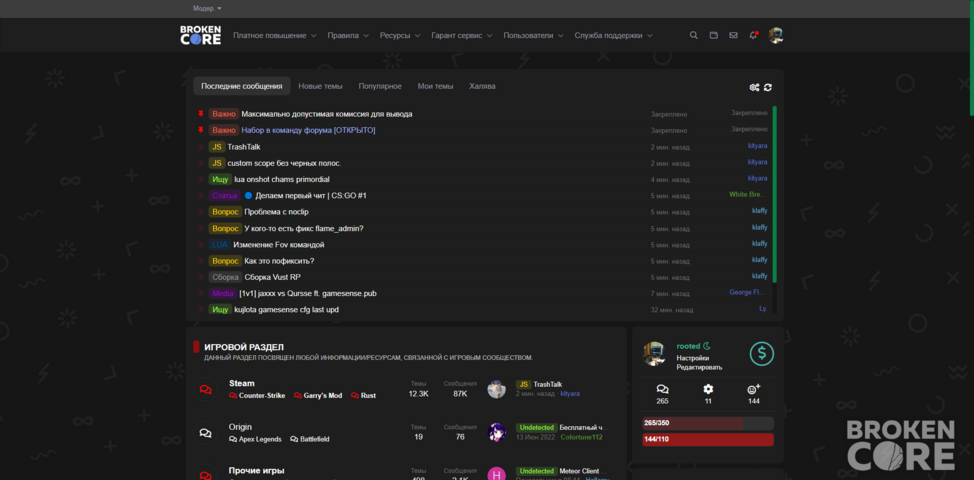Expand the Платное повышение dropdown

[275, 36]
